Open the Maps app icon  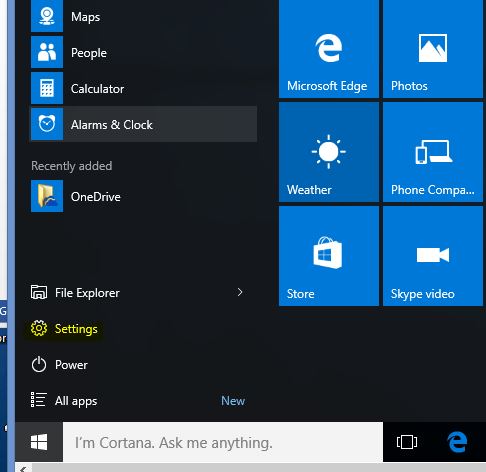[47, 16]
